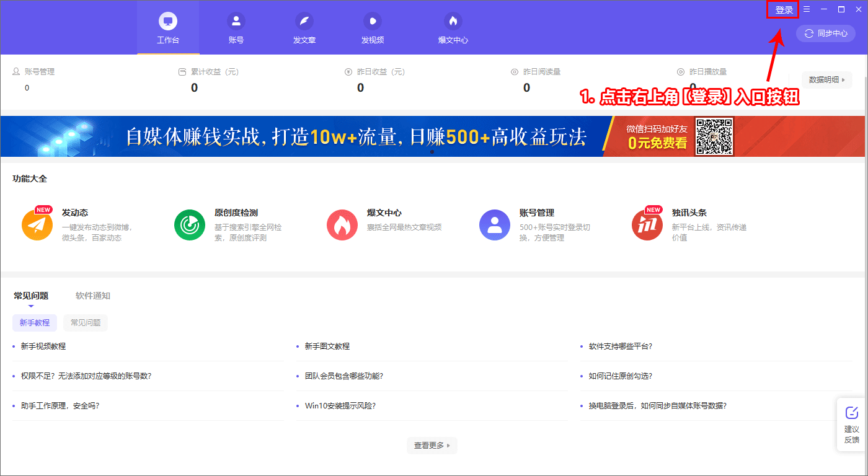Scan-click the WeChat QR code in banner
This screenshot has height=476, width=868.
pos(714,136)
